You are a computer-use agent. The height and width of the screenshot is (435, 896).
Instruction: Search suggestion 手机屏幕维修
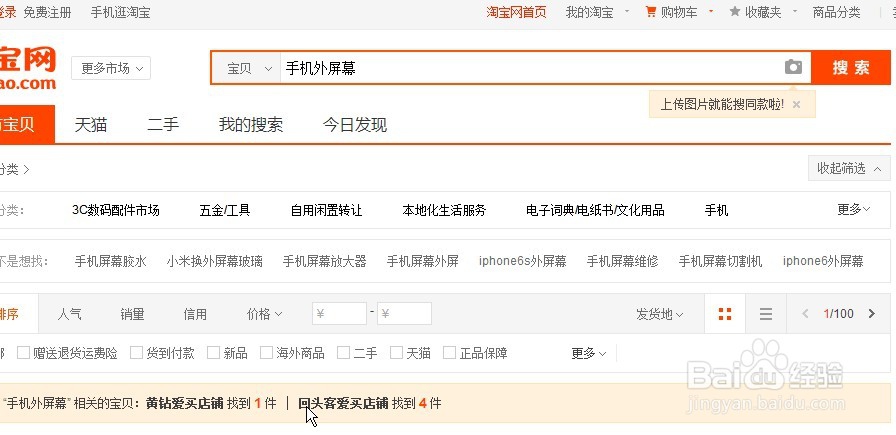click(x=623, y=261)
